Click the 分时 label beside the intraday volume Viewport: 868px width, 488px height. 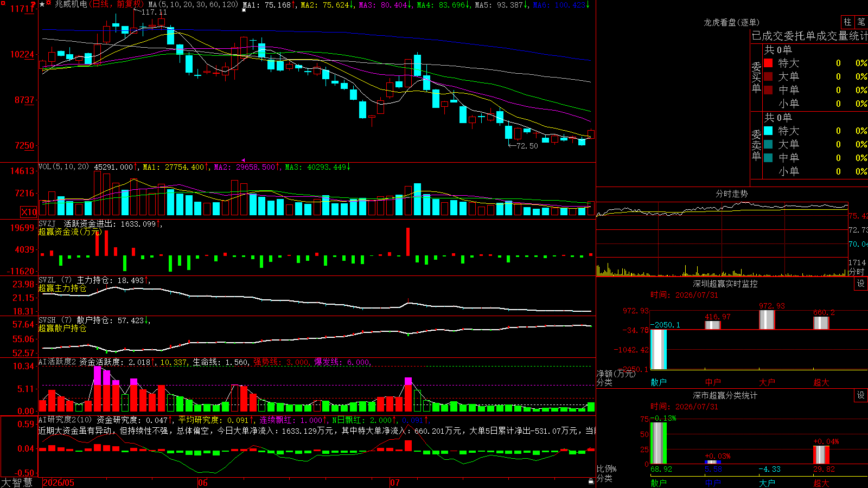pos(857,272)
